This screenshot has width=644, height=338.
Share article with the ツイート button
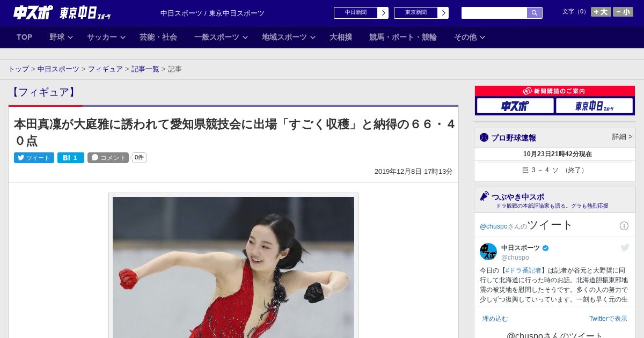[34, 158]
